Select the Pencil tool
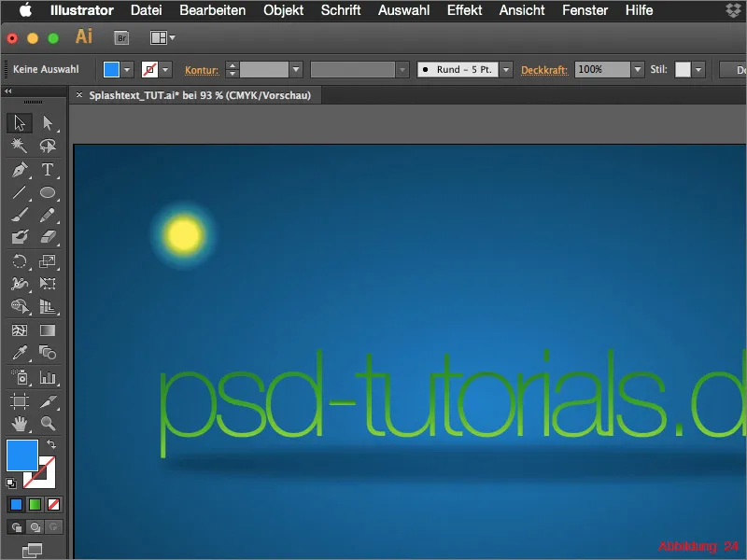 (x=48, y=216)
